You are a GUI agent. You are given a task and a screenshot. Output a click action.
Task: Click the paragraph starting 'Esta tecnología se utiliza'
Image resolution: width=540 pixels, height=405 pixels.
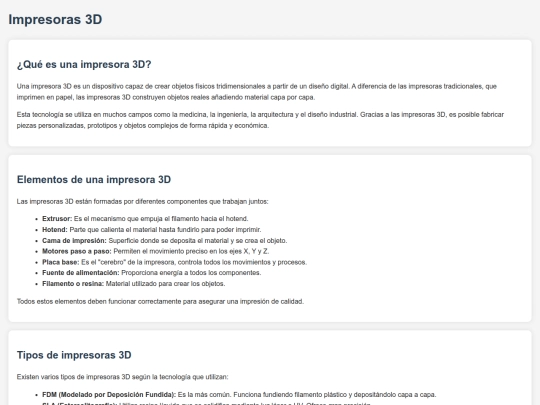coord(260,120)
